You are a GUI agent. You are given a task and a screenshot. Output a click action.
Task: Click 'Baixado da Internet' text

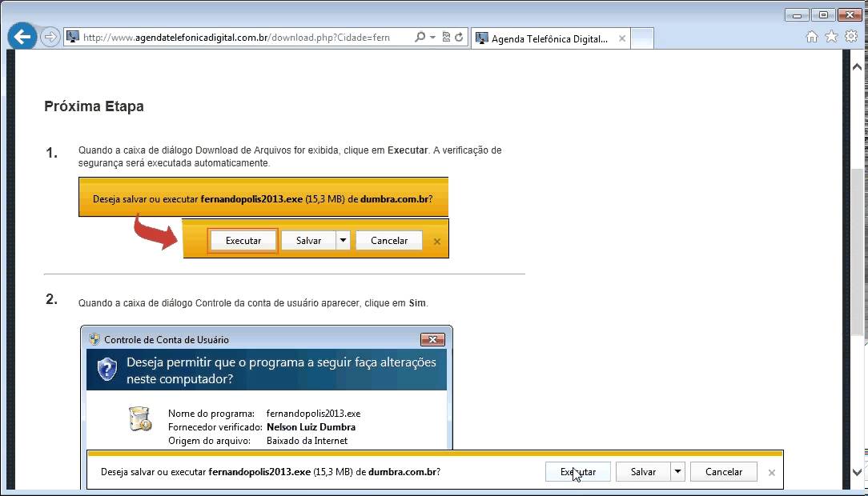click(307, 441)
